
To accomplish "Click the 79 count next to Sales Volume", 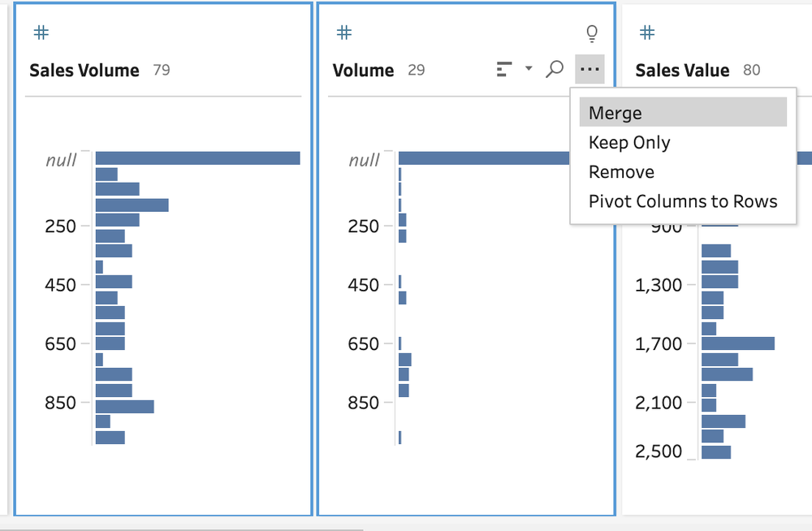I will click(x=162, y=70).
